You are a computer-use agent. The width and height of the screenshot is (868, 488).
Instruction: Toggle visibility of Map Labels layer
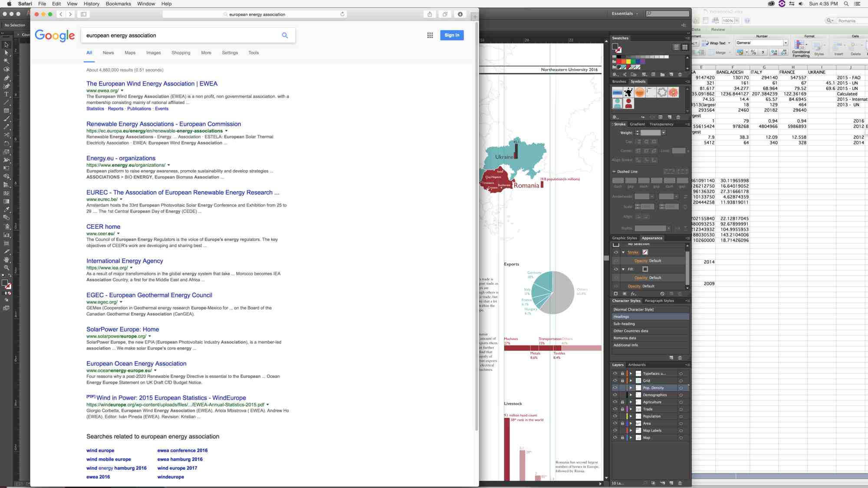(x=615, y=430)
